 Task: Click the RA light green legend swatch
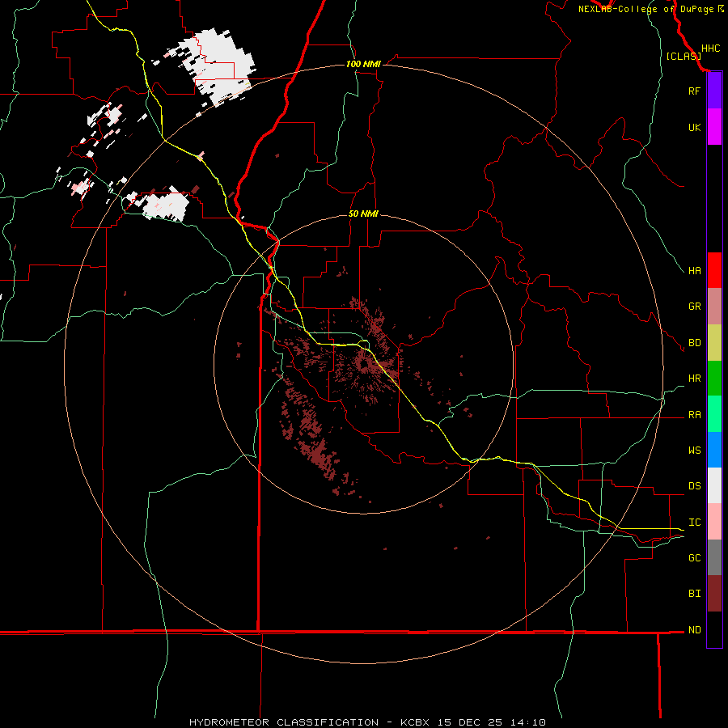(714, 414)
